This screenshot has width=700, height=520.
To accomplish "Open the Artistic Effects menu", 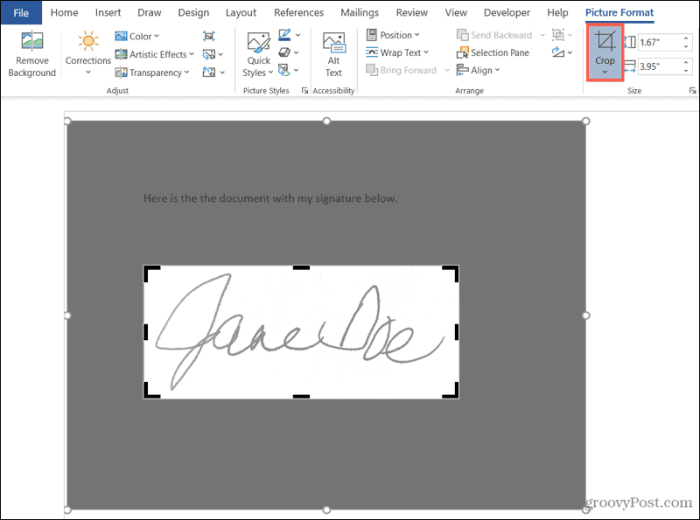I will coord(154,54).
